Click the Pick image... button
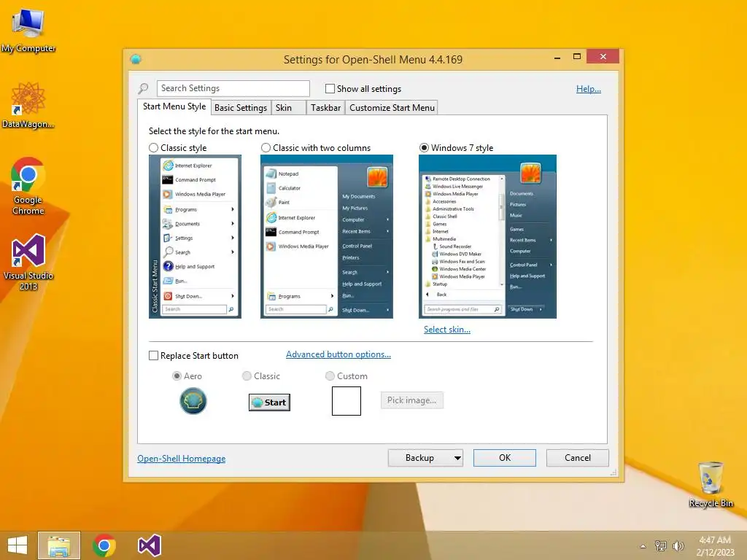The width and height of the screenshot is (747, 560). click(411, 400)
